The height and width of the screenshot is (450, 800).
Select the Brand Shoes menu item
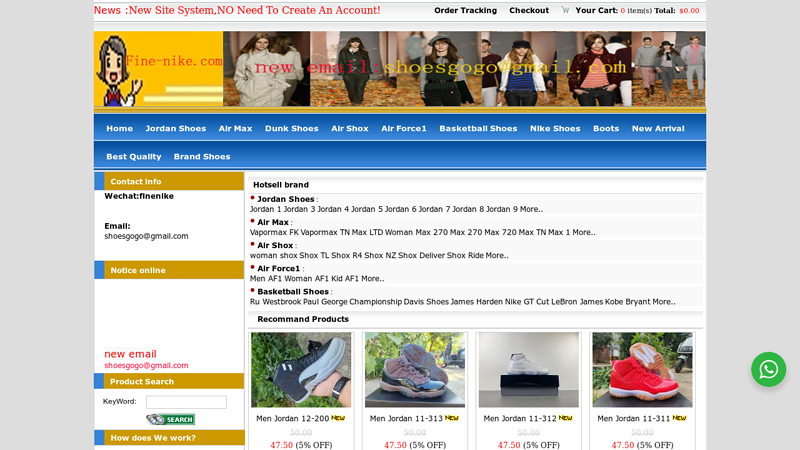click(202, 157)
